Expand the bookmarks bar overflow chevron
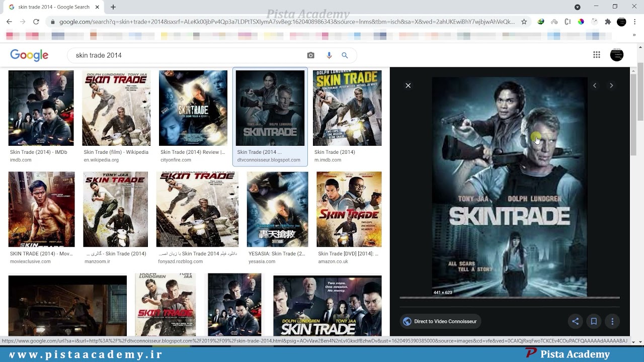Viewport: 644px width, 362px height. 634,35
